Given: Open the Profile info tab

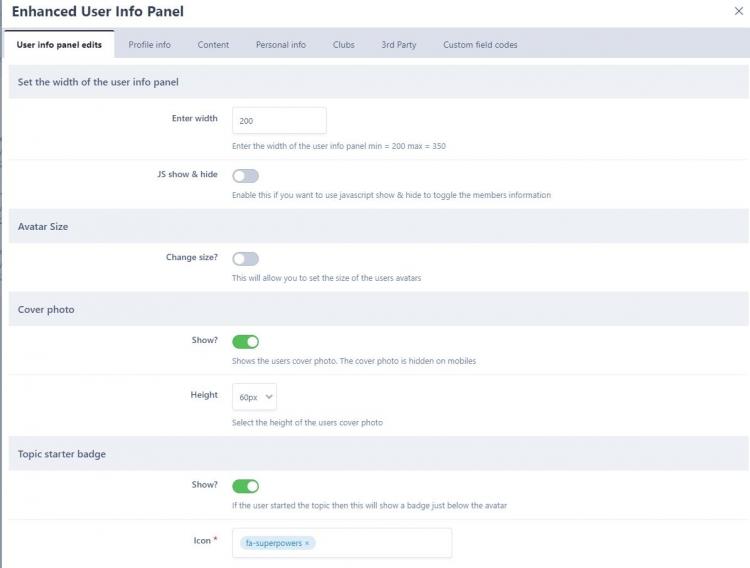Looking at the screenshot, I should (149, 45).
